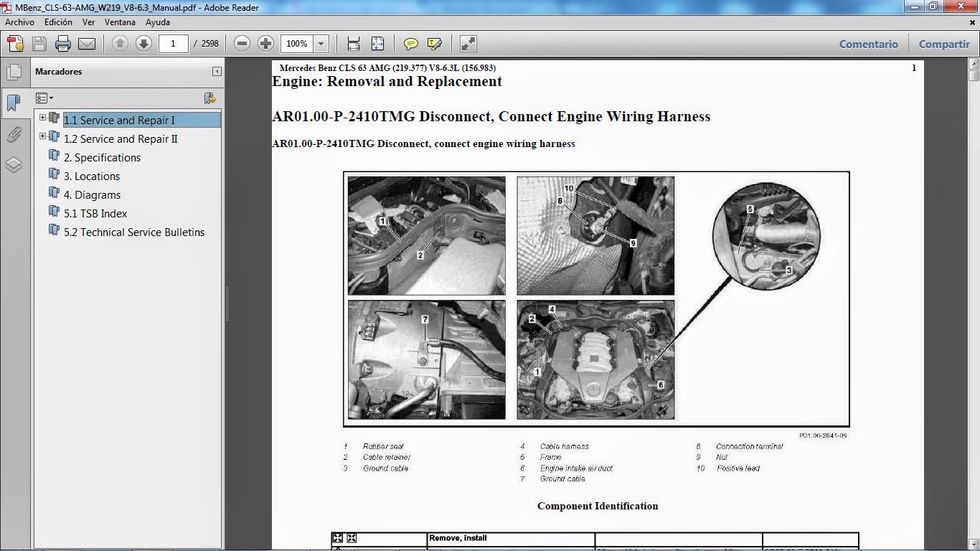Click the 'Remove, install' table cell
The image size is (980, 551).
click(457, 538)
